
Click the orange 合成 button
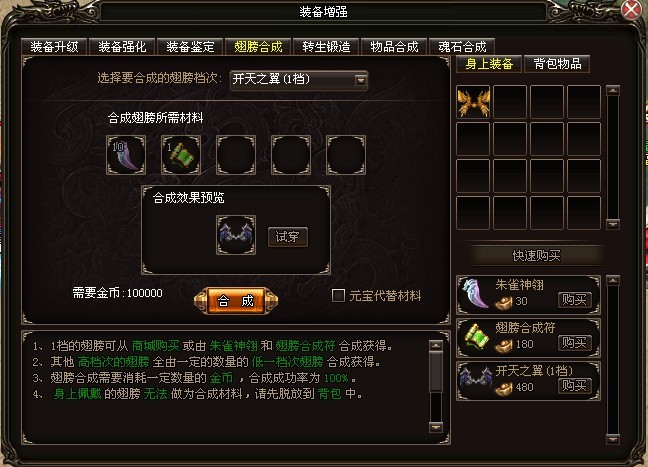click(236, 300)
